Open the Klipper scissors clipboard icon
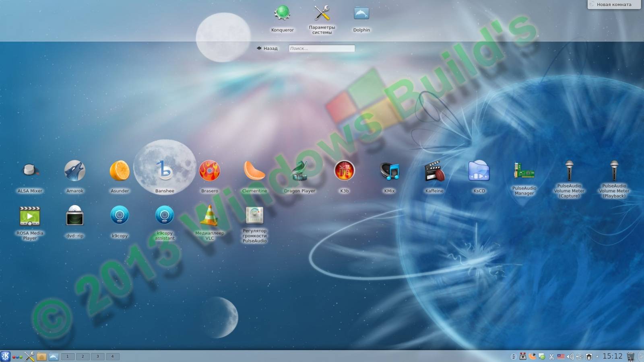Viewport: 644px width, 362px height. 551,356
